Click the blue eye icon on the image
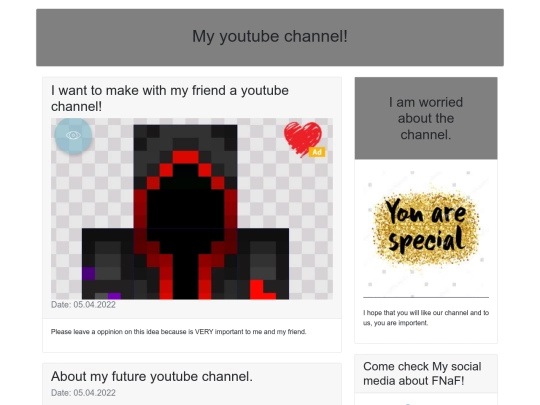 [x=73, y=135]
